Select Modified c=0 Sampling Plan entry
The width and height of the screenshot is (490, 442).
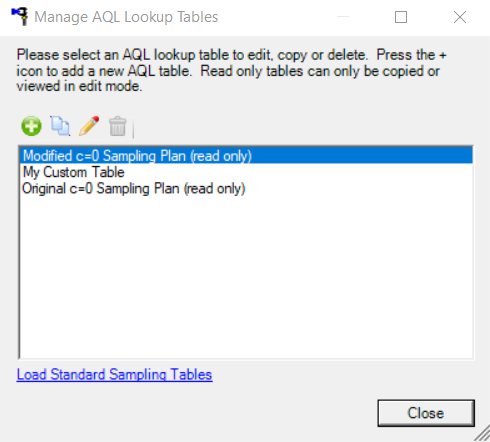[x=246, y=156]
